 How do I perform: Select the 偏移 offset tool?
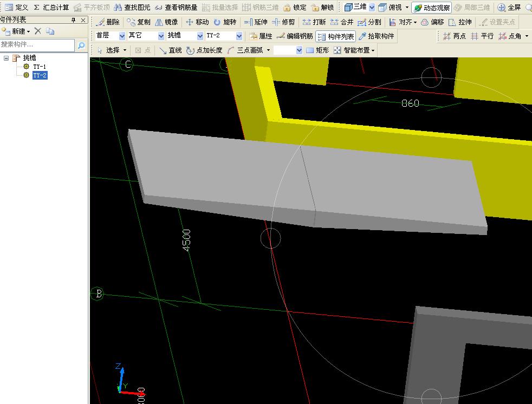[x=432, y=22]
